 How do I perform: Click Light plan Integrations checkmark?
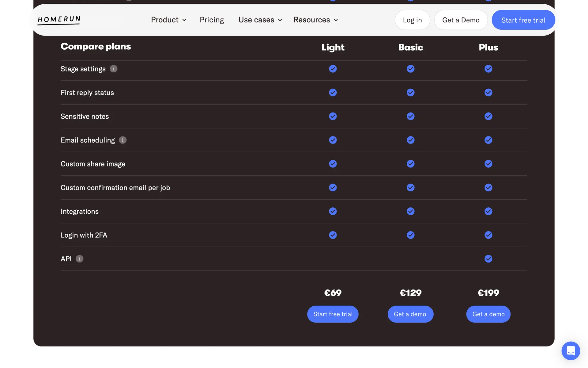333,211
